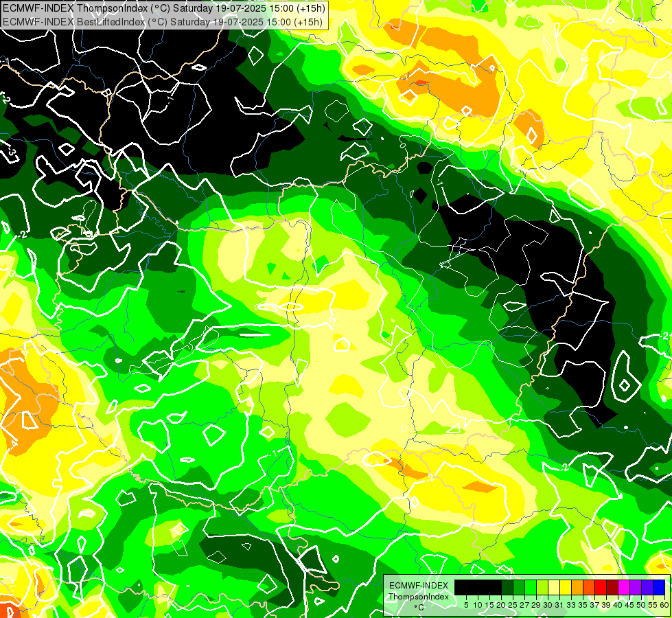Screen dimensions: 672x618
Task: Click the legend scale value 25
Action: [513, 605]
